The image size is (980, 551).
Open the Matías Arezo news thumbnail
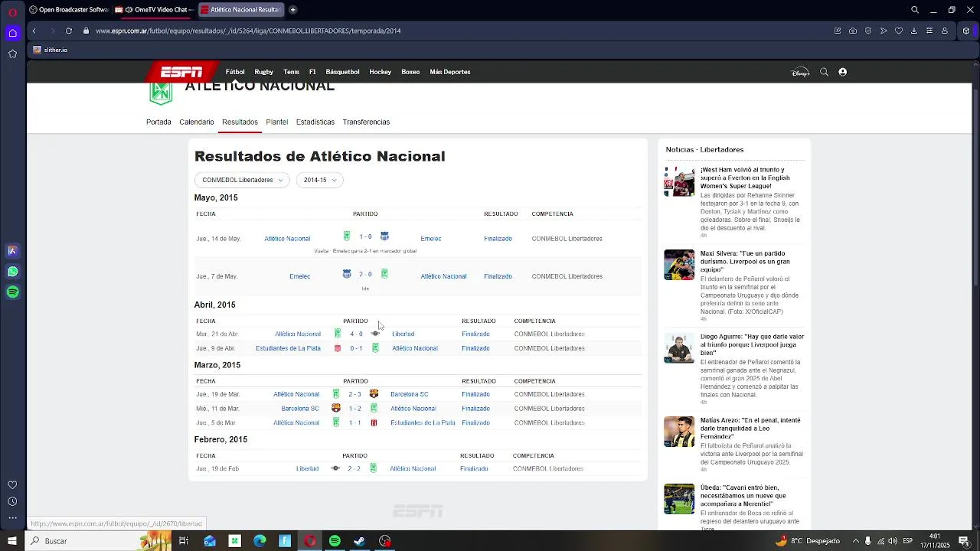pyautogui.click(x=679, y=432)
